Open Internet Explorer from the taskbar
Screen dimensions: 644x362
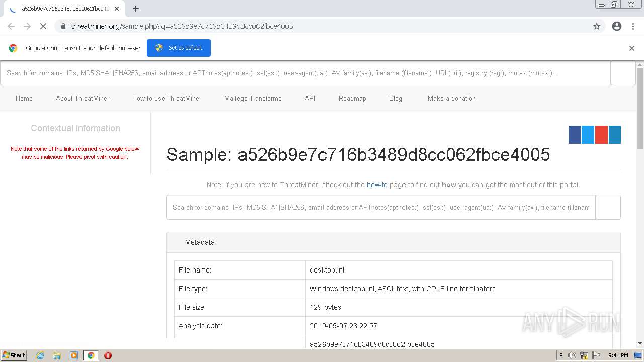[40, 355]
